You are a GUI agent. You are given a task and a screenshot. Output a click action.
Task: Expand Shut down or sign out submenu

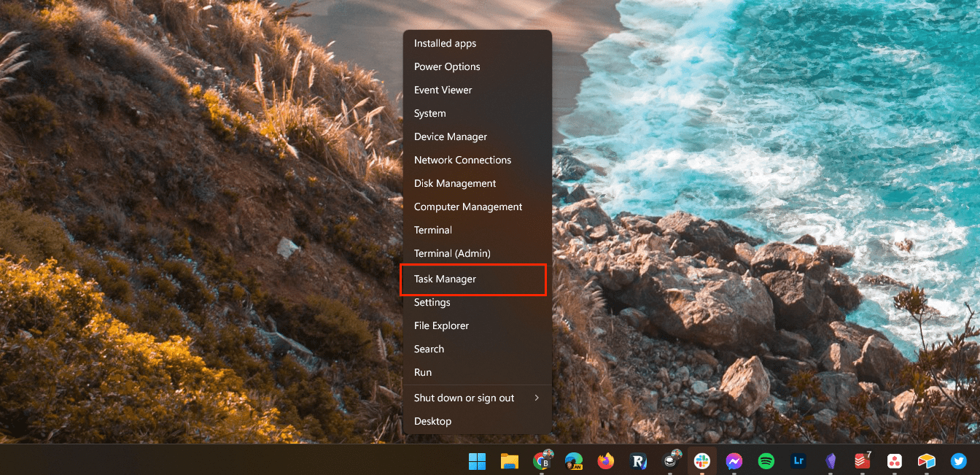[x=477, y=398]
